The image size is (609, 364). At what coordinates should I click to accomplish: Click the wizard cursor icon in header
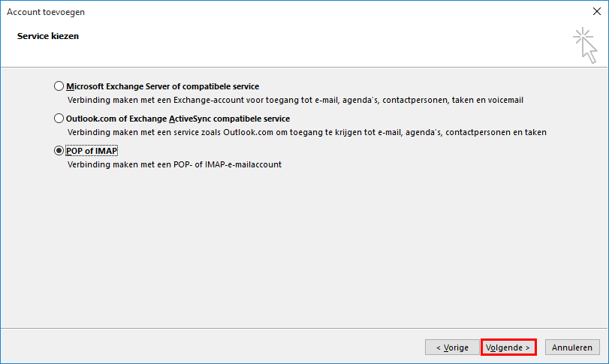click(x=583, y=44)
